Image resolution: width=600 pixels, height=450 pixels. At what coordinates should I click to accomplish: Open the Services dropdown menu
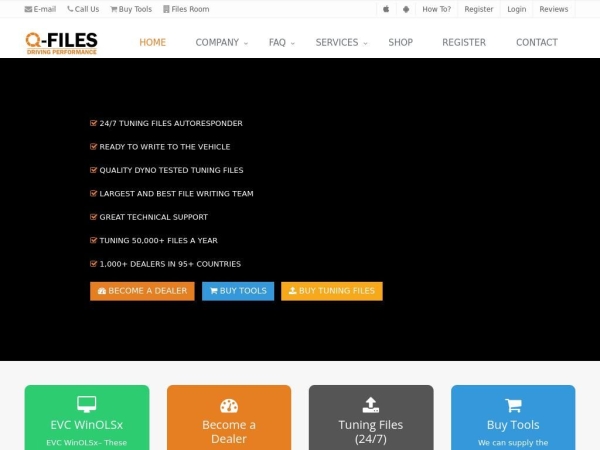(x=341, y=43)
